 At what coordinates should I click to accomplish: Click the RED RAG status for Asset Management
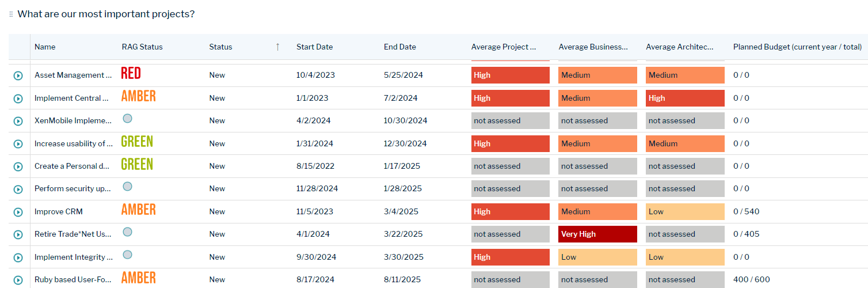coord(131,73)
